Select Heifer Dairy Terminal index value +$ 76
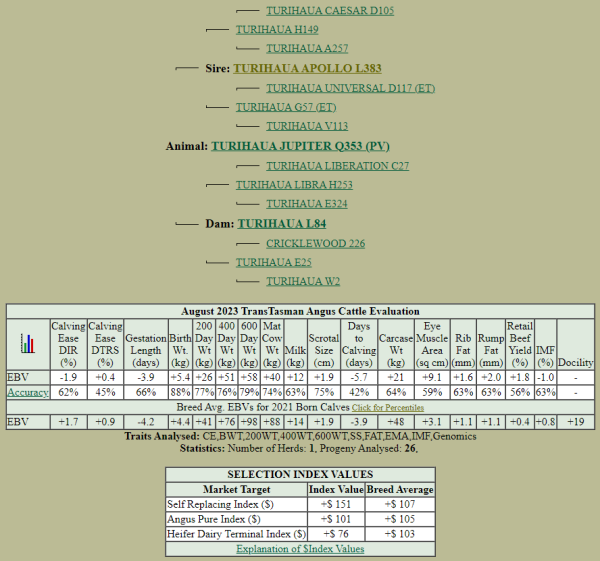Screen dimensions: 600x561 coord(336,534)
